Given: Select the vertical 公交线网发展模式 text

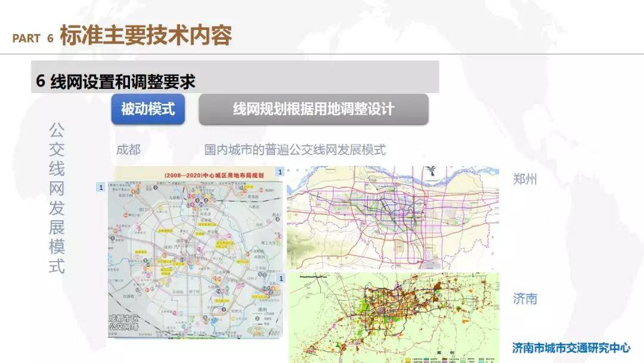Looking at the screenshot, I should (57, 198).
